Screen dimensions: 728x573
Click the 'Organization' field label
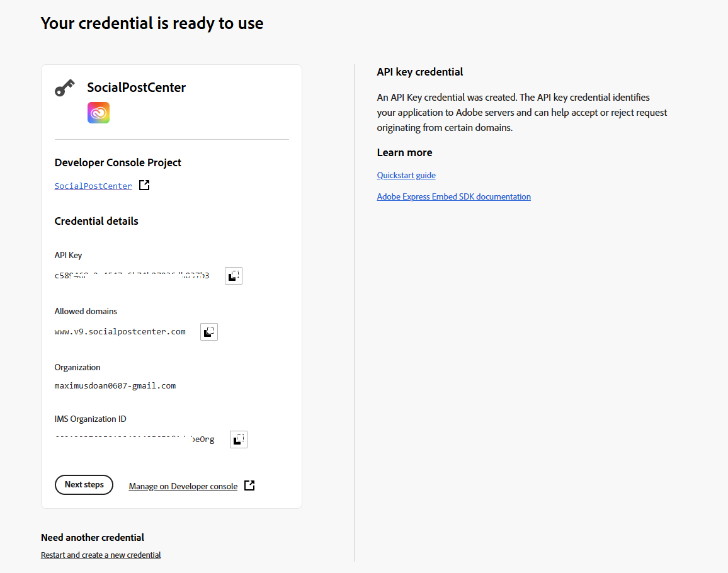(x=77, y=367)
